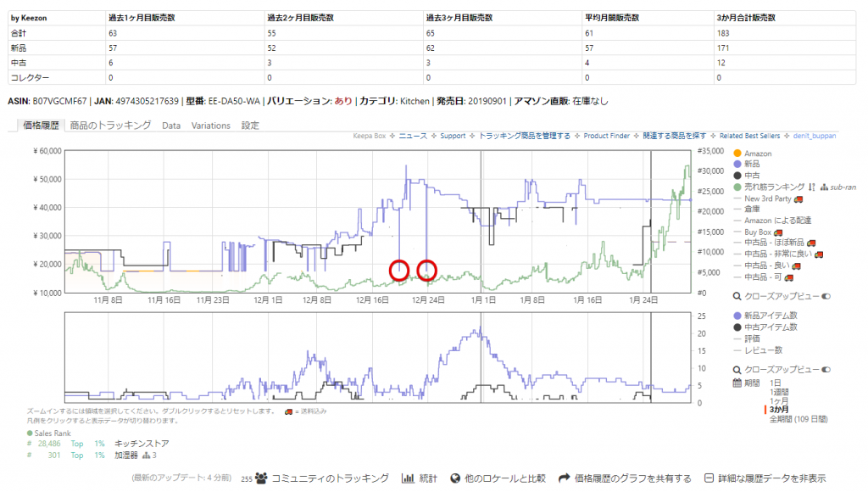The height and width of the screenshot is (492, 868).
Task: Select 全期間 (109 日間) range option
Action: tap(798, 419)
